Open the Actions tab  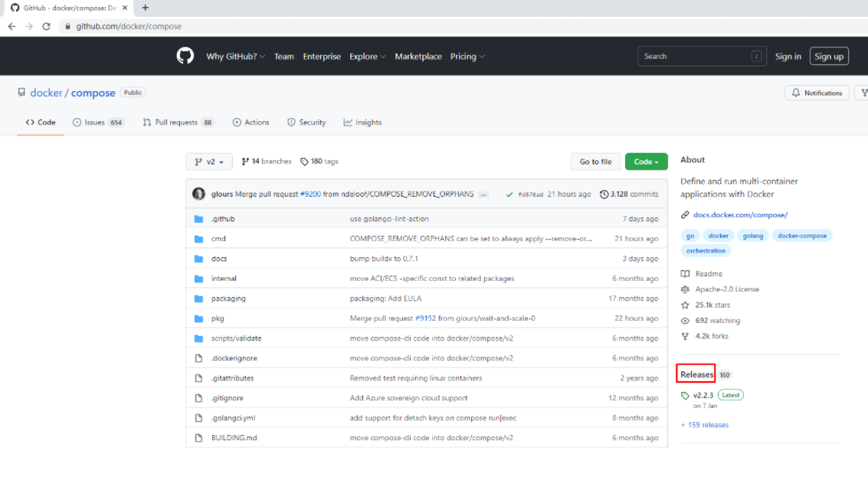click(251, 123)
